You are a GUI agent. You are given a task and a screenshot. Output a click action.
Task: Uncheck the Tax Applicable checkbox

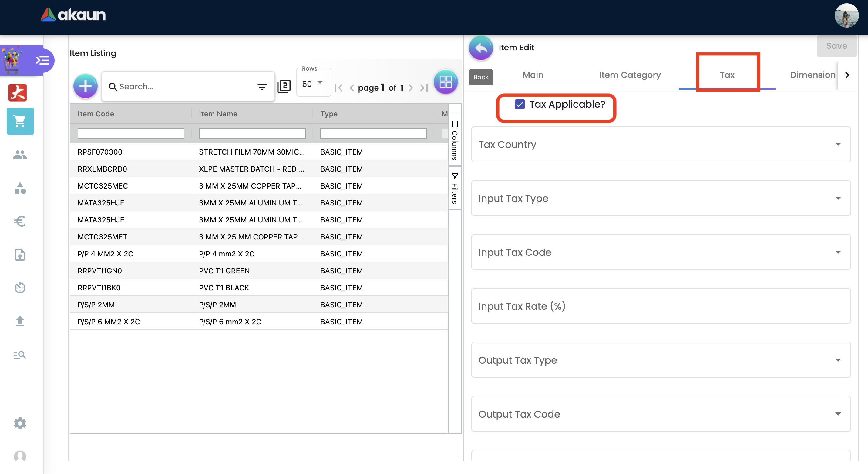pos(520,104)
